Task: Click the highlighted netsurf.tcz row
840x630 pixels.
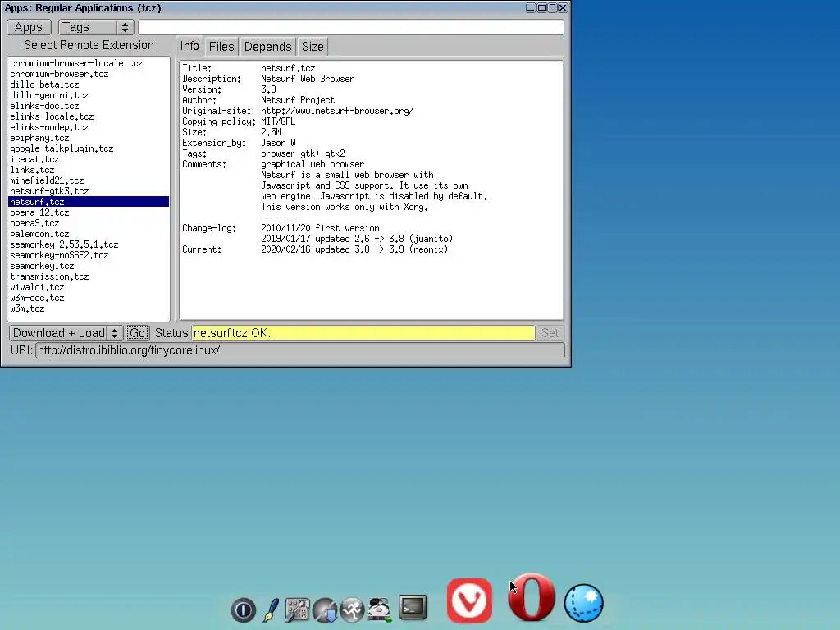Action: click(89, 202)
